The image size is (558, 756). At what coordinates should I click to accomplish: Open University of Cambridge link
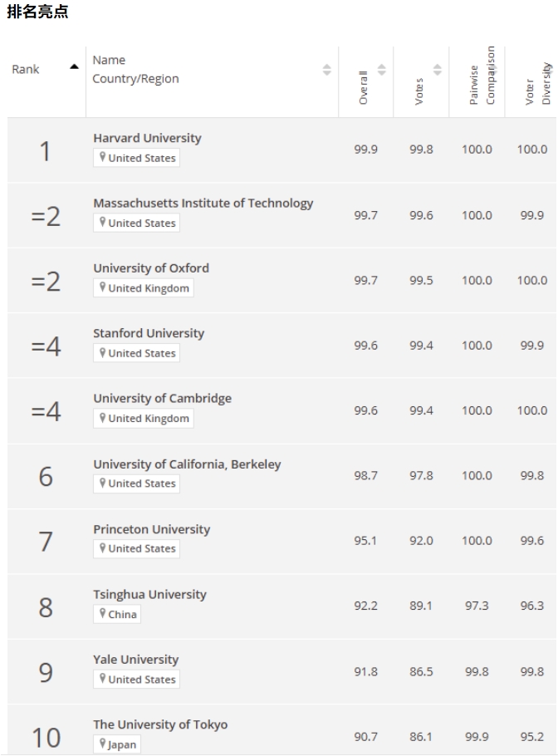[x=163, y=398]
